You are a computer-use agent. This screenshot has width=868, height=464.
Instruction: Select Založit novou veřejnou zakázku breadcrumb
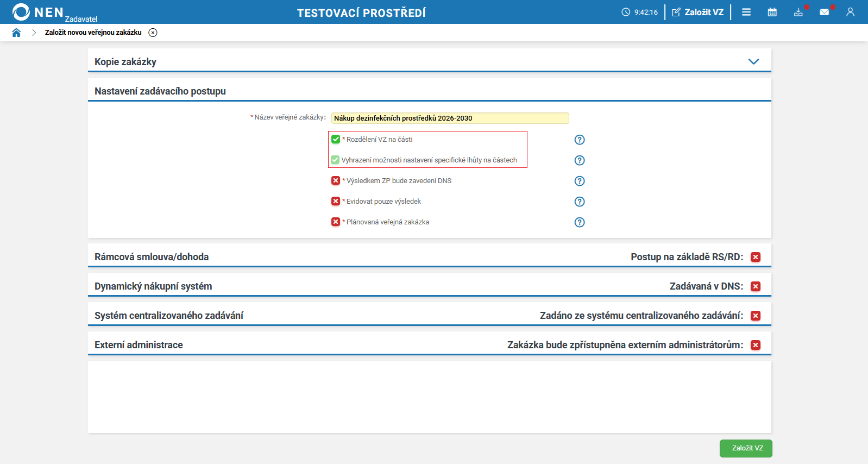[93, 33]
